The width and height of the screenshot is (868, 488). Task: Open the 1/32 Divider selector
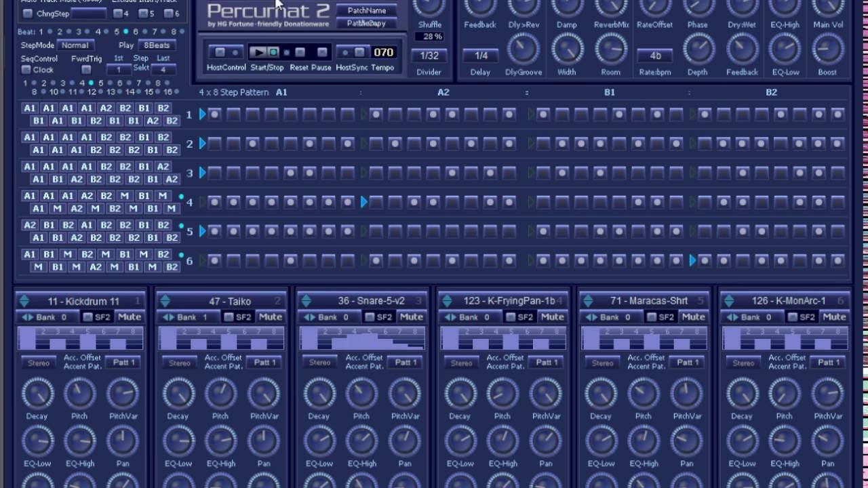(x=429, y=56)
